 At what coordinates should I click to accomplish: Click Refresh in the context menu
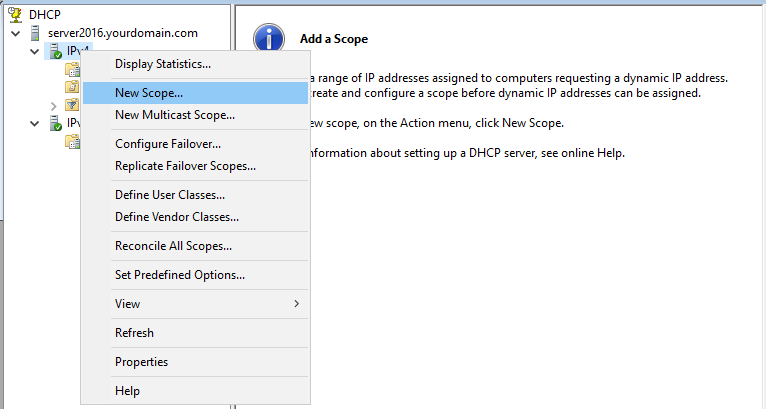134,333
